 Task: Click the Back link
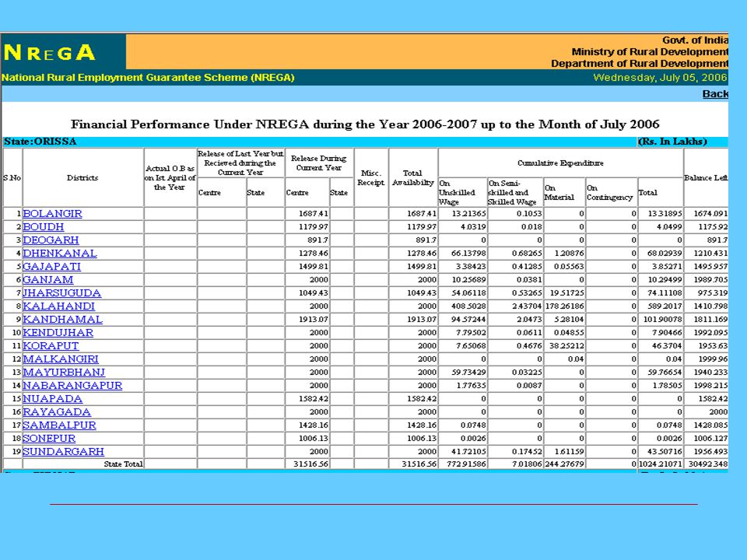(x=715, y=94)
